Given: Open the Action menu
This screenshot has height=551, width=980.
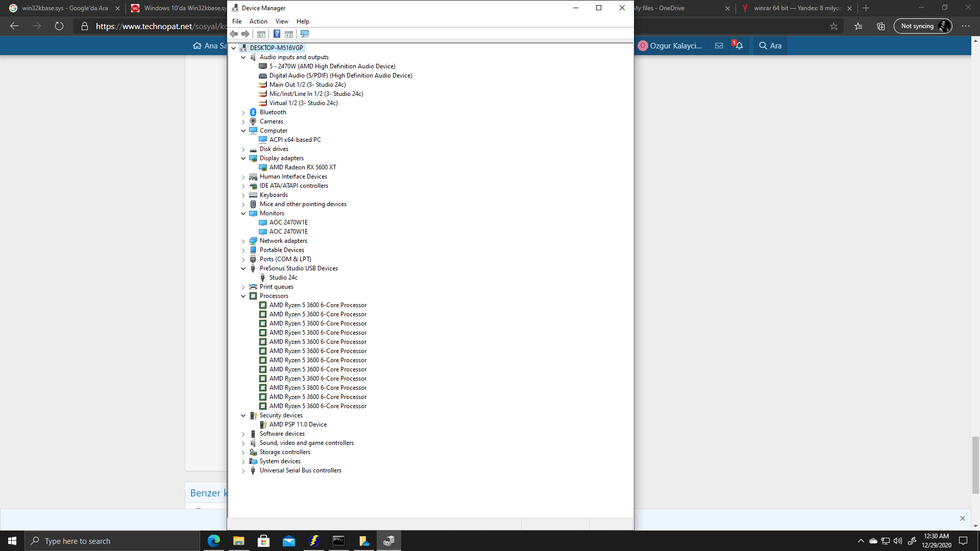Looking at the screenshot, I should coord(258,21).
